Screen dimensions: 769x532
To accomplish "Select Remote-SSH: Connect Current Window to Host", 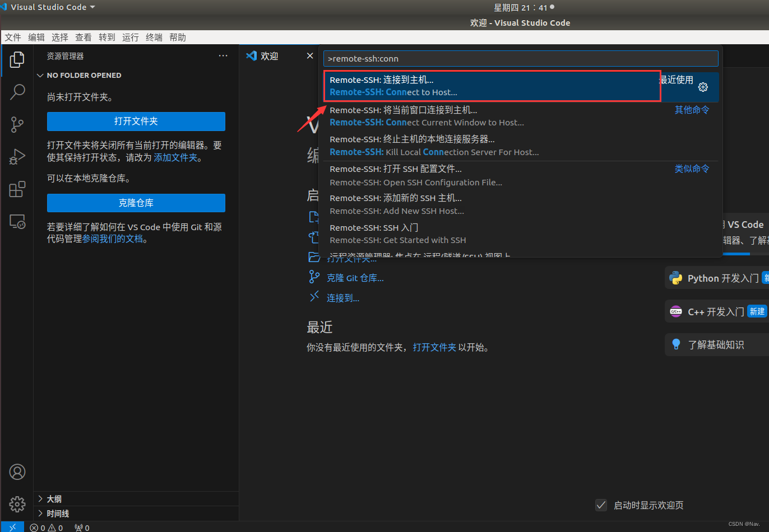I will (521, 116).
